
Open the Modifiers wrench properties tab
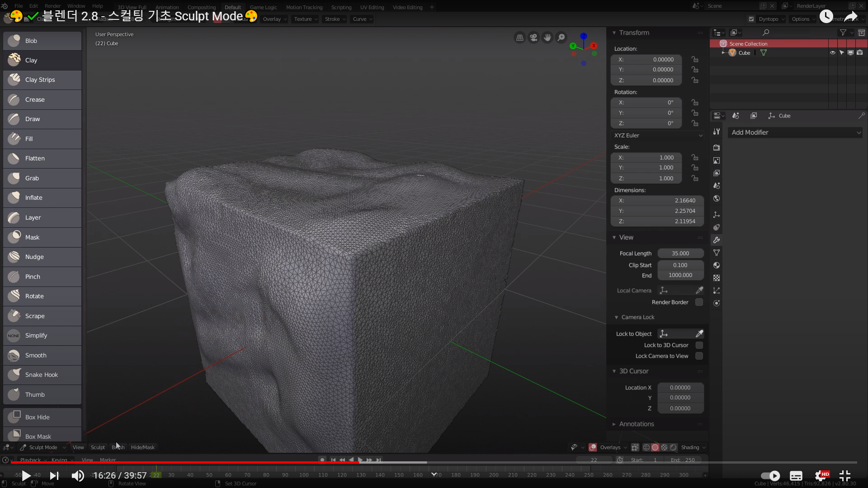(x=717, y=240)
